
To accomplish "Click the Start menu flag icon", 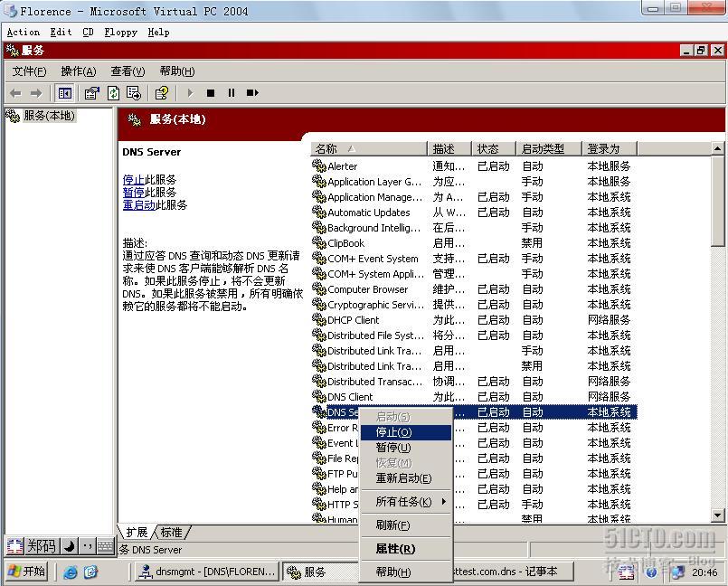I will point(14,572).
